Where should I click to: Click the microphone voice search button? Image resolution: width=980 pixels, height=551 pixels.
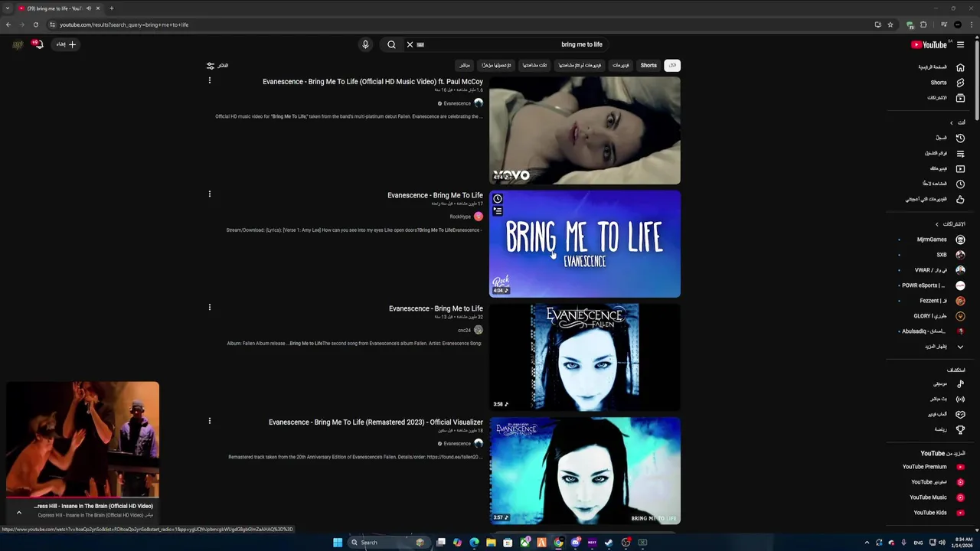(x=365, y=44)
